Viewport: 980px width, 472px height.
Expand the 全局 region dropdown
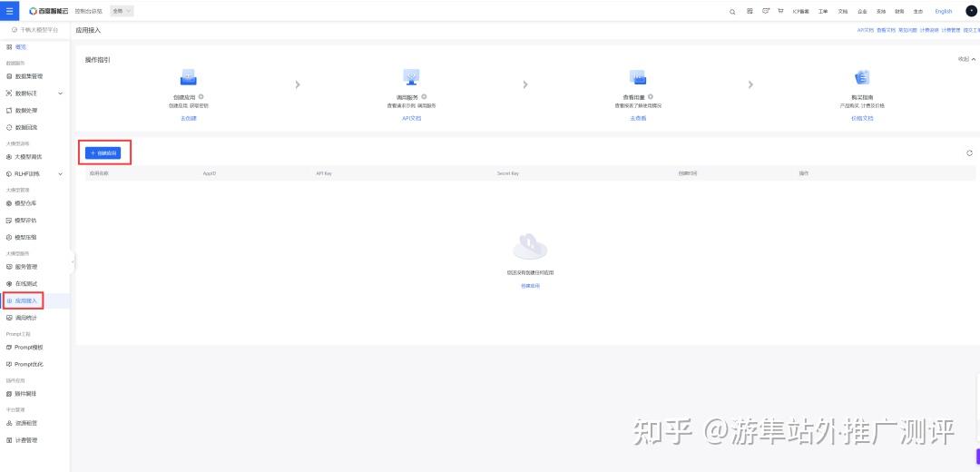click(x=122, y=11)
